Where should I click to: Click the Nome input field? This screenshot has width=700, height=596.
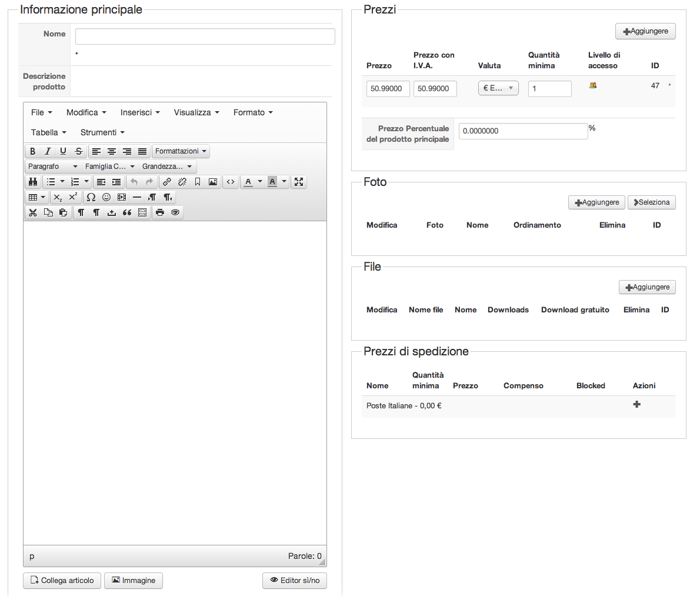click(205, 36)
